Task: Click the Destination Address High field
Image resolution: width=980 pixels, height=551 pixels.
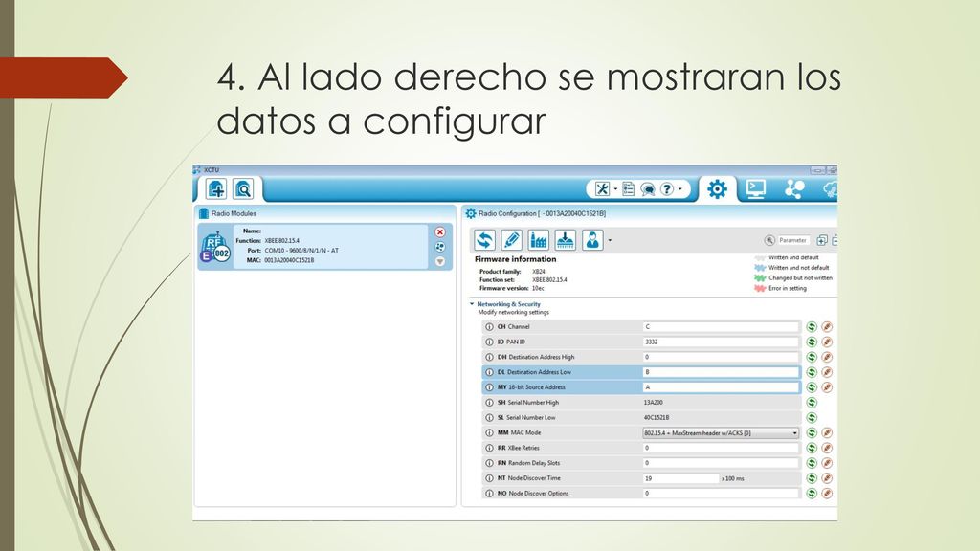Action: pos(722,357)
